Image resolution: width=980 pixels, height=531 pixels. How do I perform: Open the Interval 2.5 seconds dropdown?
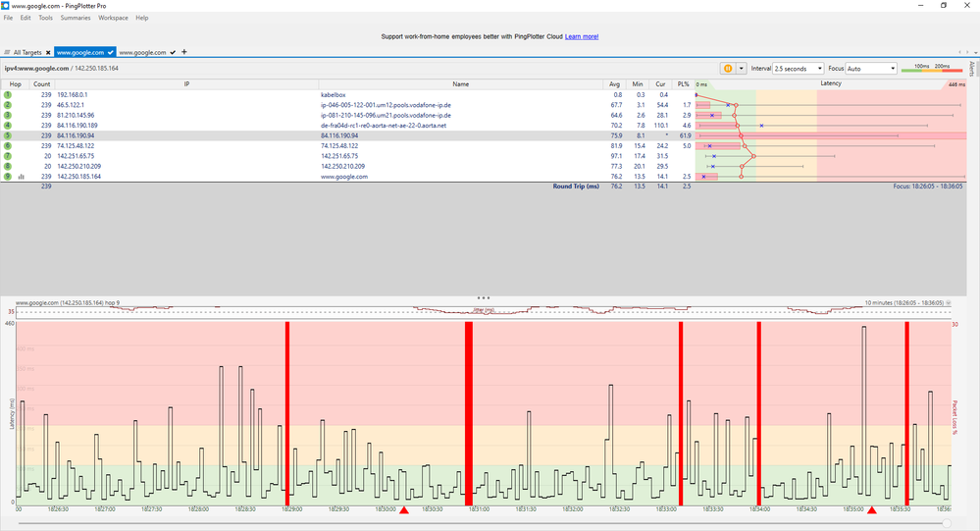798,69
